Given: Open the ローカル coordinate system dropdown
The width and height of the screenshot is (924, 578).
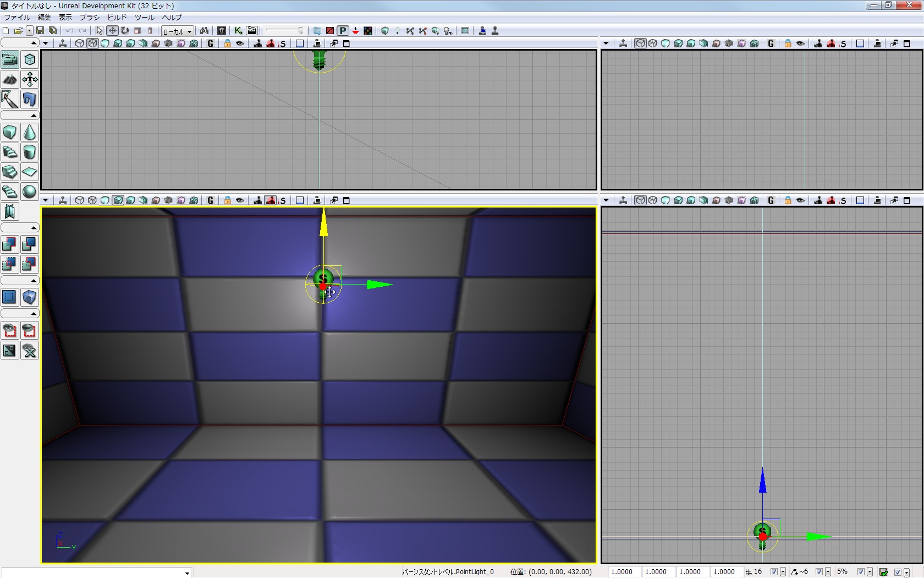Looking at the screenshot, I should click(177, 31).
